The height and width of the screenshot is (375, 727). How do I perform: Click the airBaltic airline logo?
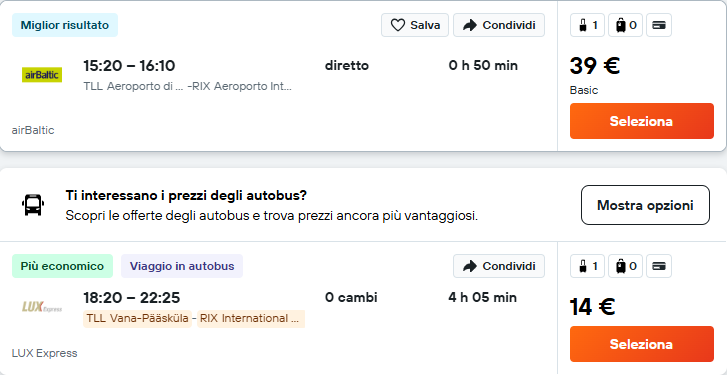coord(42,75)
